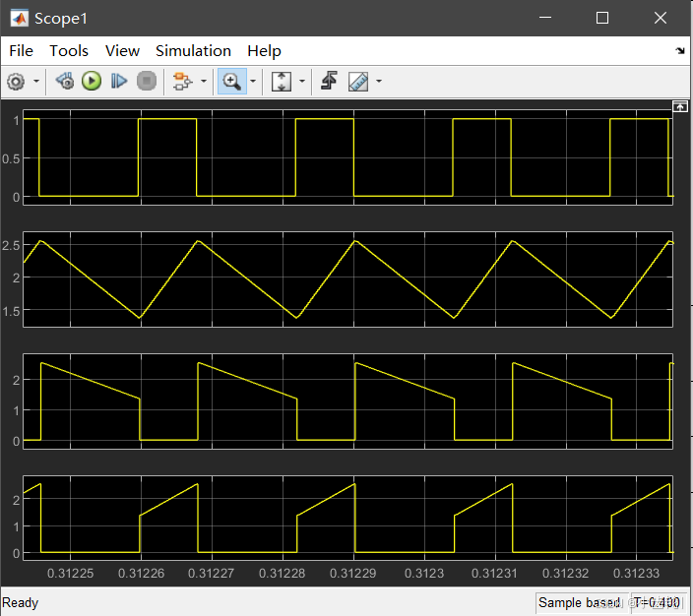Viewport: 693px width, 616px height.
Task: Click x-axis tick label 0.3123
Action: (424, 574)
